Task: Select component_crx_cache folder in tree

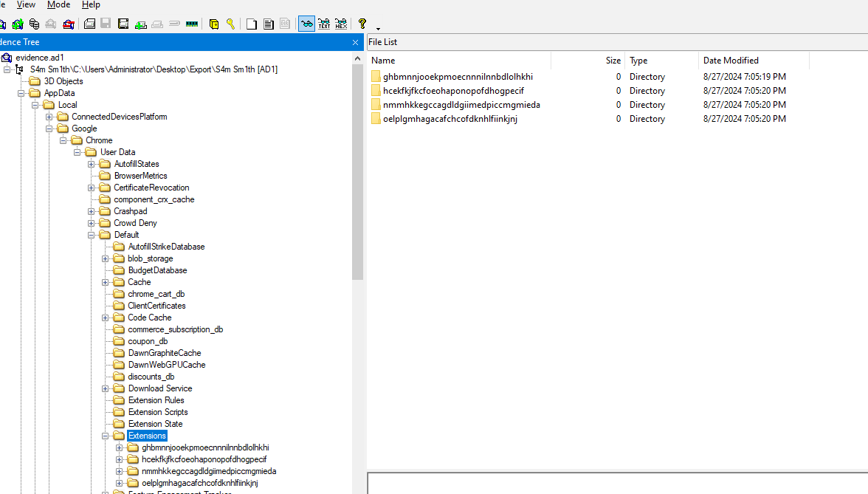Action: coord(154,199)
